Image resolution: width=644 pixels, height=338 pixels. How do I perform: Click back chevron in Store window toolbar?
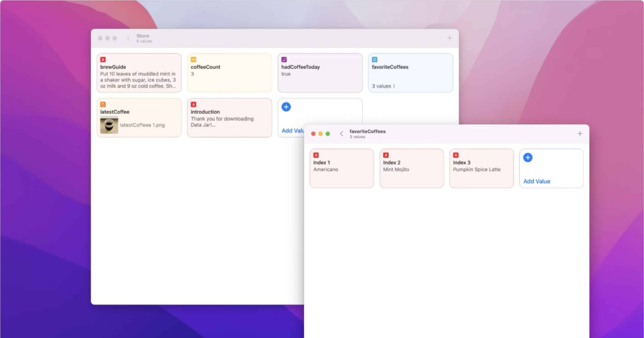point(128,38)
